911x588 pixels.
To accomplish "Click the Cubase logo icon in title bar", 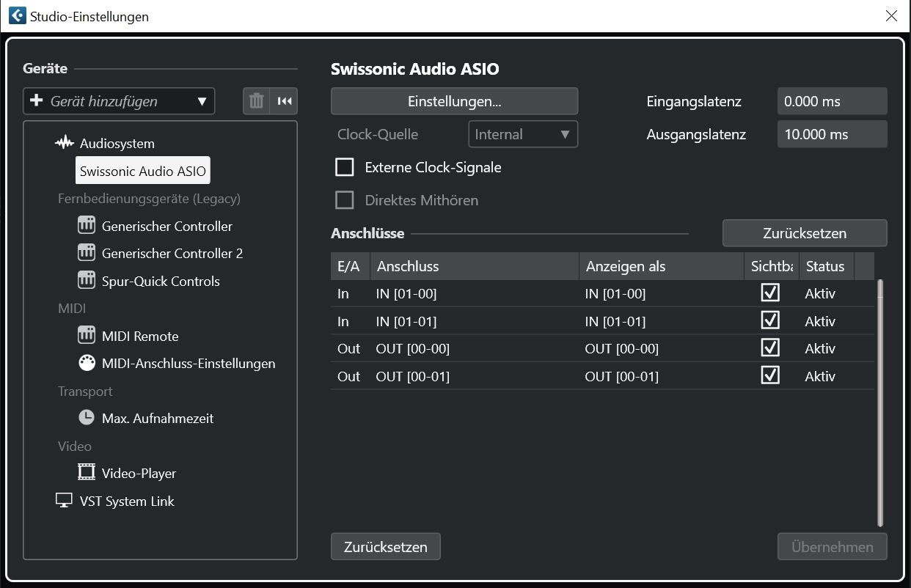I will [x=16, y=15].
